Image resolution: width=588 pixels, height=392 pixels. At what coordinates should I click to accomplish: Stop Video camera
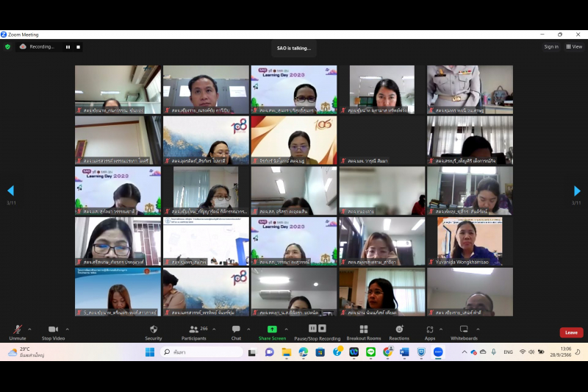[x=52, y=330]
